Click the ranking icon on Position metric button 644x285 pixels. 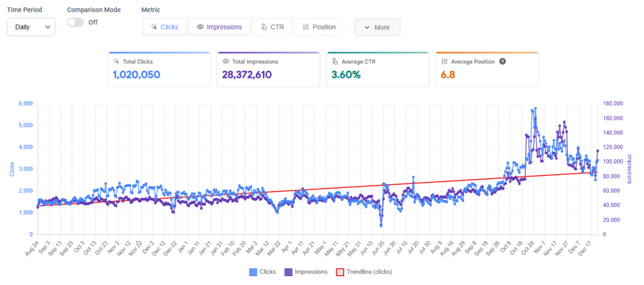[x=306, y=27]
